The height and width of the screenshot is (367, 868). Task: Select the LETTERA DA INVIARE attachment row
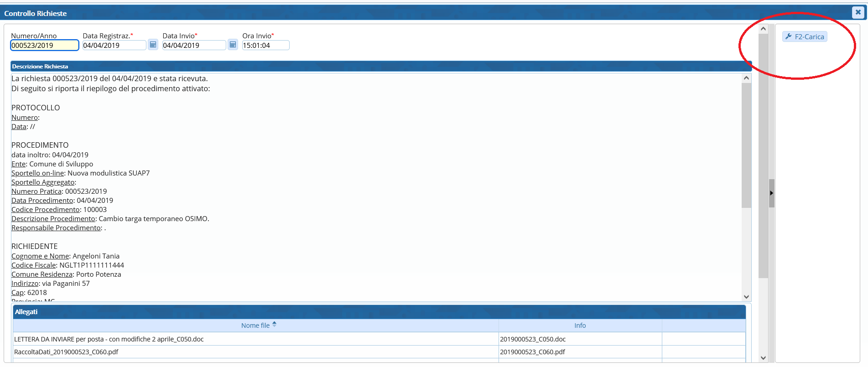(255, 339)
